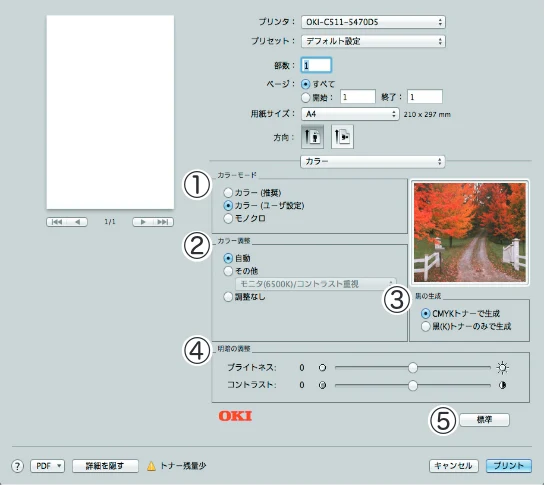Choose カラー (推奨) color mode
The height and width of the screenshot is (485, 545).
pos(228,192)
